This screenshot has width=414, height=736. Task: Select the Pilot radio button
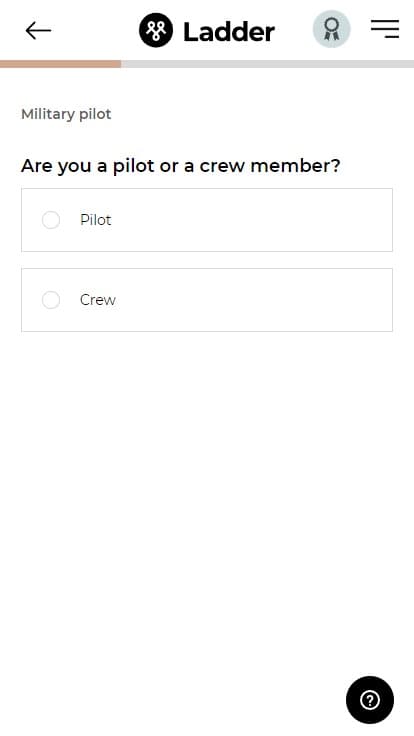tap(51, 220)
